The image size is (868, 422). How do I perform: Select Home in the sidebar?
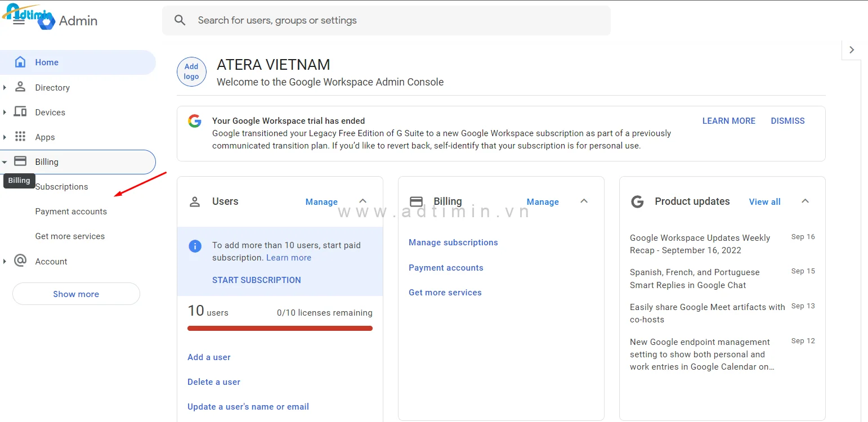[78, 62]
